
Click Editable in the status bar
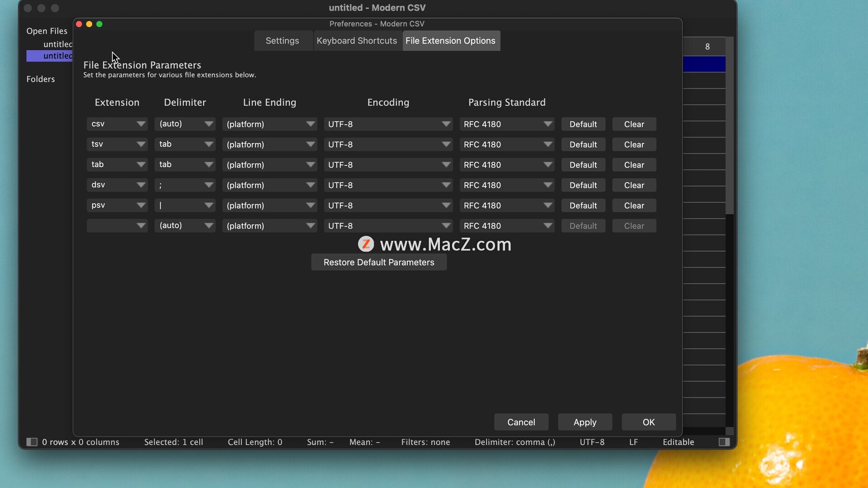pos(678,442)
